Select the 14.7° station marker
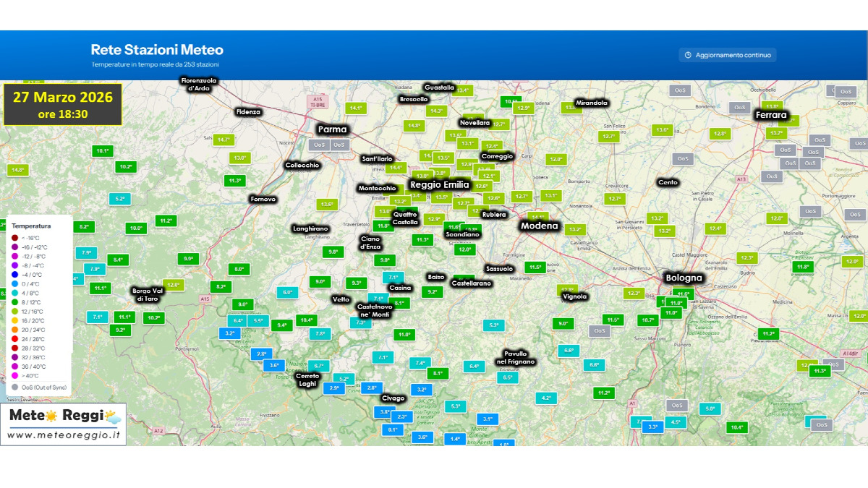This screenshot has width=868, height=488. click(223, 140)
